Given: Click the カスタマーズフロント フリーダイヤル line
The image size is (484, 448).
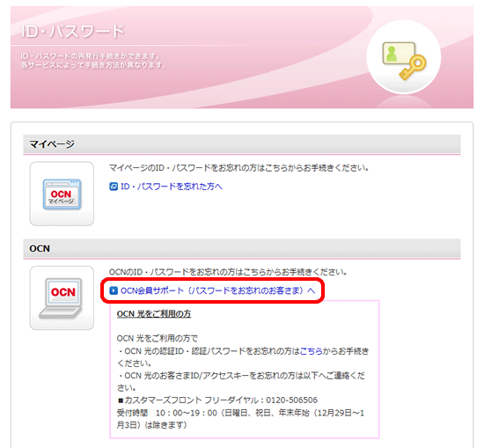Looking at the screenshot, I should coord(217,400).
